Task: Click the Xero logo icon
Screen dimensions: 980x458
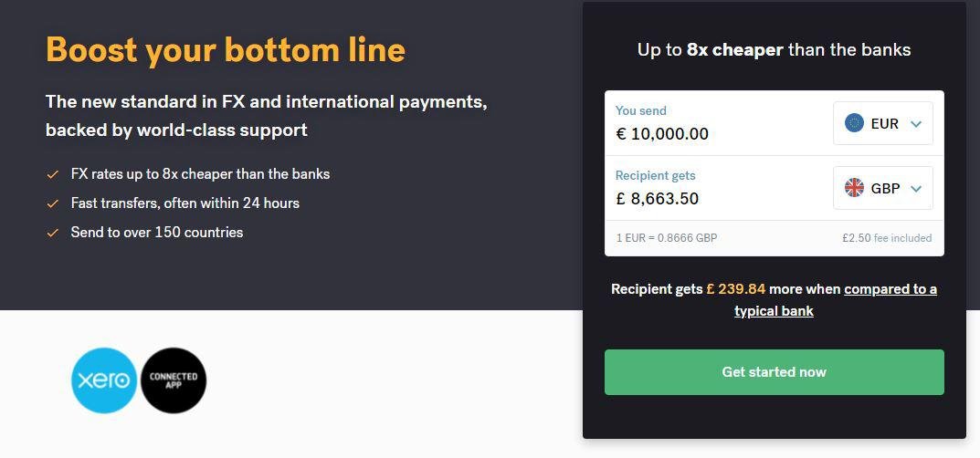Action: [104, 380]
